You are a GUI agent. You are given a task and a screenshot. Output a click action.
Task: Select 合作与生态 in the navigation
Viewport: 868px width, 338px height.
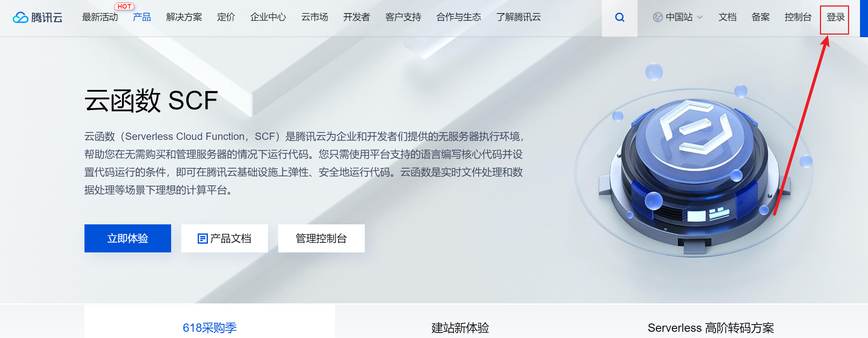point(459,17)
